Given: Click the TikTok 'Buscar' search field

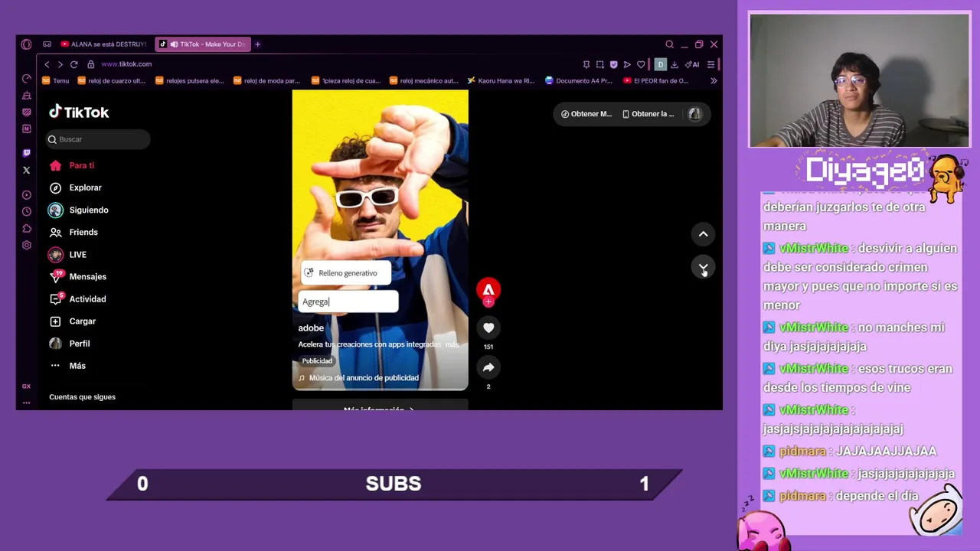Looking at the screenshot, I should tap(98, 139).
